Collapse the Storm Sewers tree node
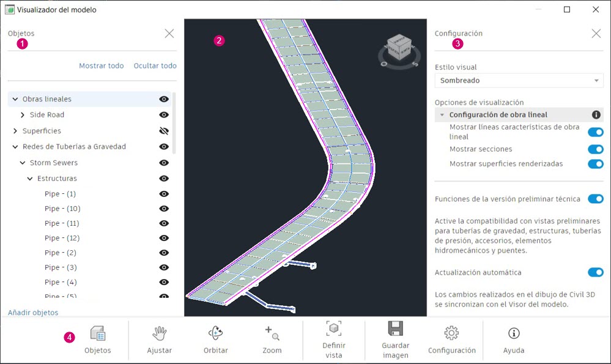 pyautogui.click(x=23, y=163)
